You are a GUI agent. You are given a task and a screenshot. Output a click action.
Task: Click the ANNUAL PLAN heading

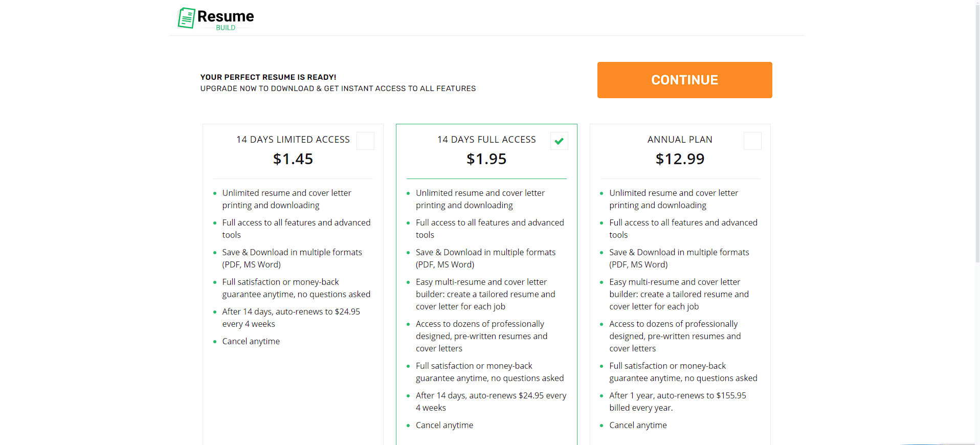point(680,140)
